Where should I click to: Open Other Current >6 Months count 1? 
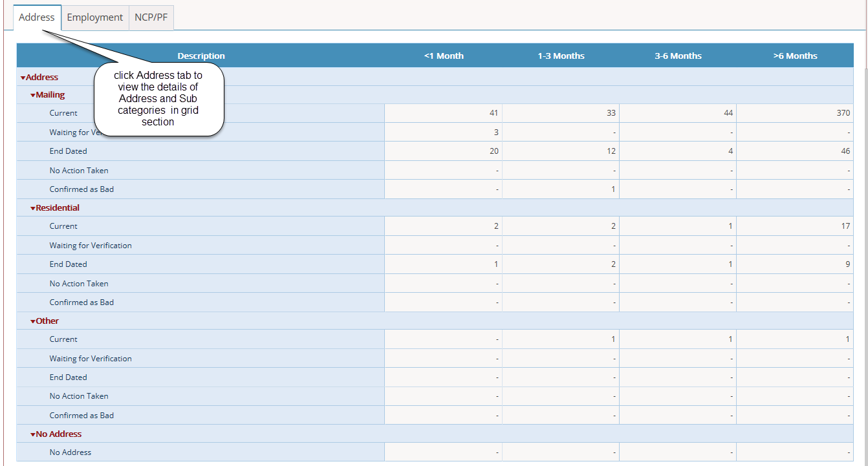pos(847,339)
